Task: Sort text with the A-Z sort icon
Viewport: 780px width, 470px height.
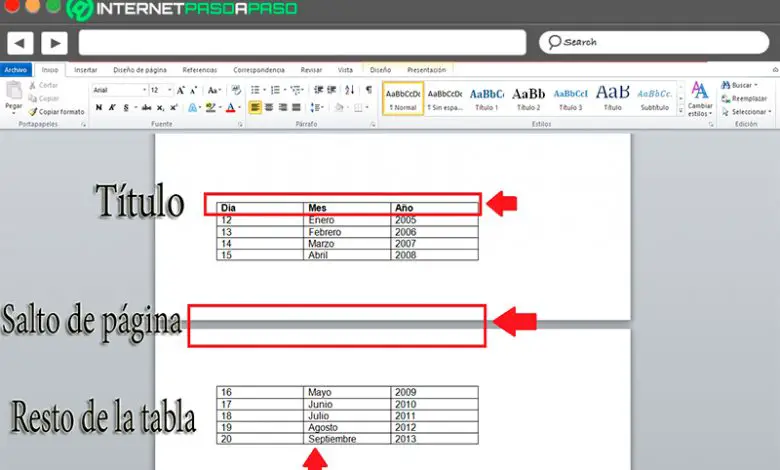Action: [x=350, y=90]
